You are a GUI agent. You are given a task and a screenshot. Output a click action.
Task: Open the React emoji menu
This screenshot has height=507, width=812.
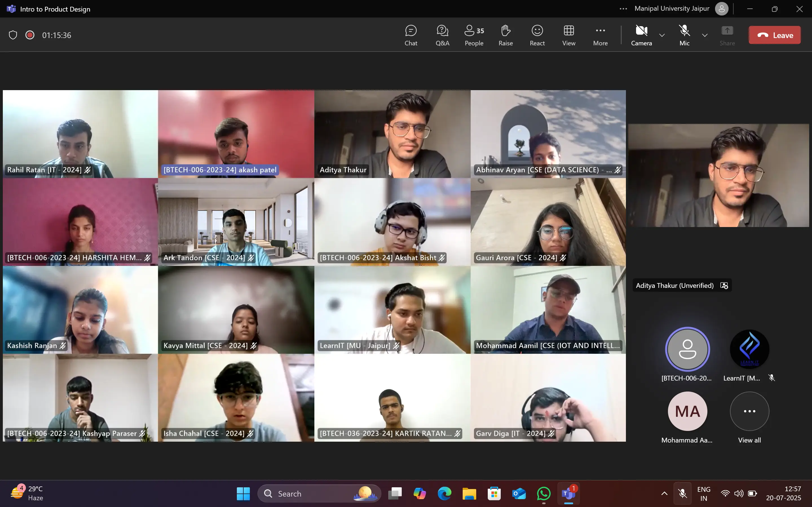pyautogui.click(x=537, y=35)
